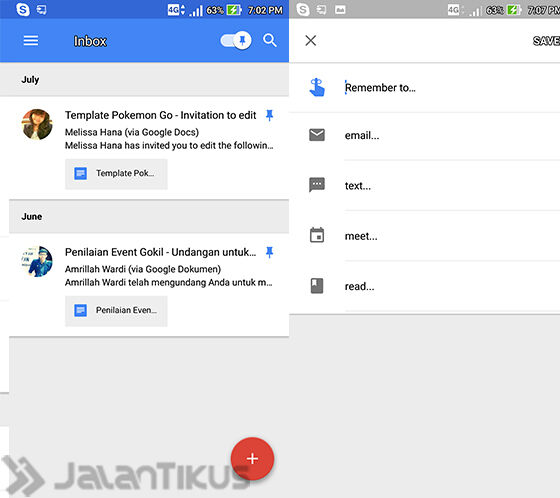The image size is (560, 498).
Task: Open the Penilaian Even... document attachment
Action: [116, 311]
